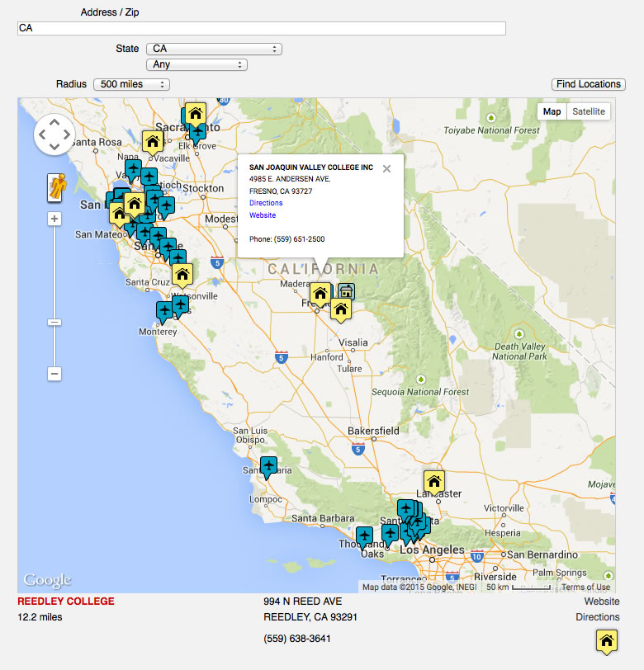Click the blue airplane marker near Elk Grove
The image size is (644, 670).
[198, 134]
